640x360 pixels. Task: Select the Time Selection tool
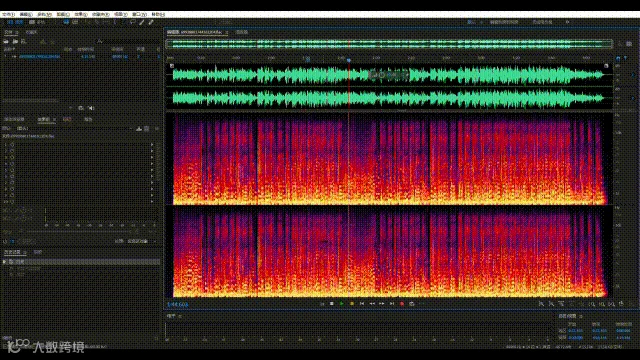click(x=115, y=22)
